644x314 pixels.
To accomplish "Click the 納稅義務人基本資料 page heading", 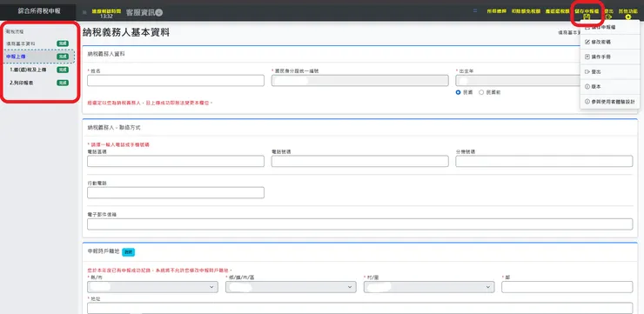I will click(126, 33).
